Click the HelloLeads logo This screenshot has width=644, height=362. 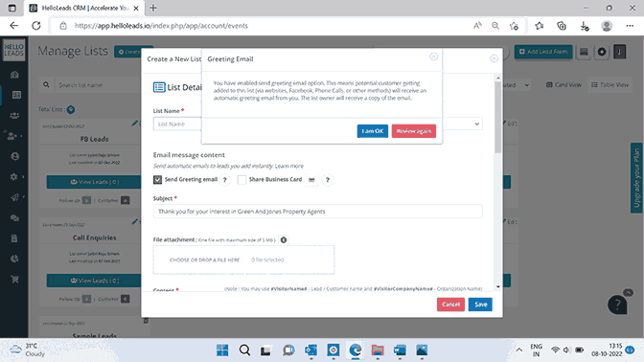click(x=14, y=50)
